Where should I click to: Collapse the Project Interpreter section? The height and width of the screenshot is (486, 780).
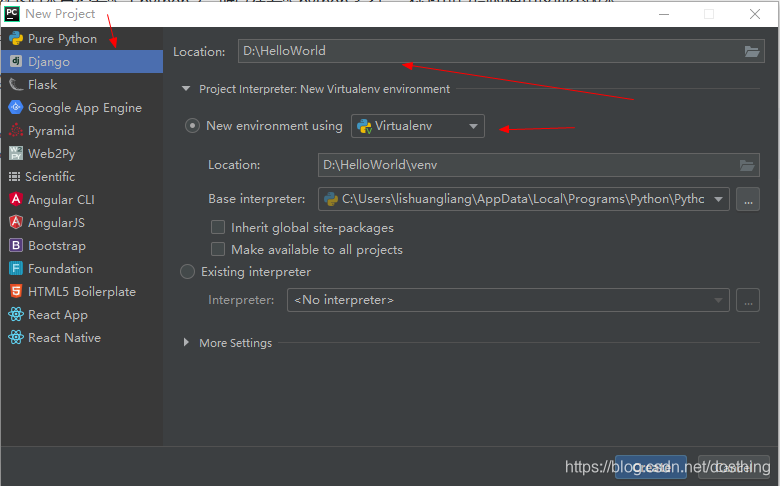click(186, 89)
